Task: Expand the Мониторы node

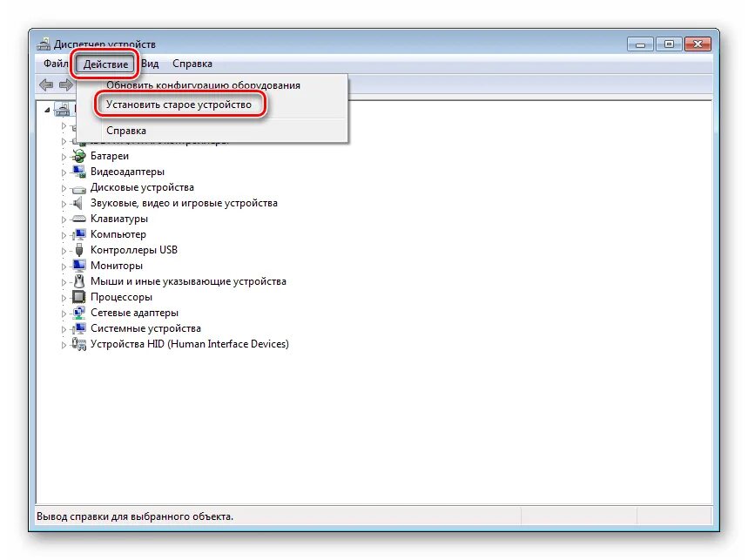Action: point(64,267)
